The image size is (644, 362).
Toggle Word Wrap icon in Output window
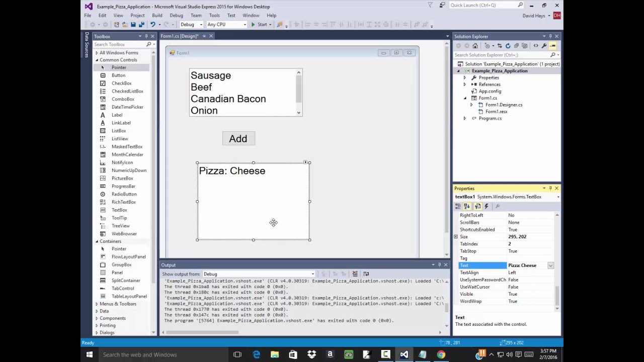[366, 274]
